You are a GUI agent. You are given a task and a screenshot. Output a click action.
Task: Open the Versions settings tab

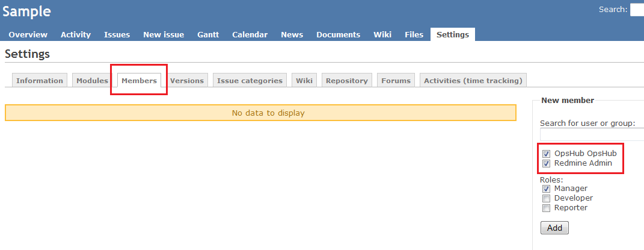pos(186,81)
